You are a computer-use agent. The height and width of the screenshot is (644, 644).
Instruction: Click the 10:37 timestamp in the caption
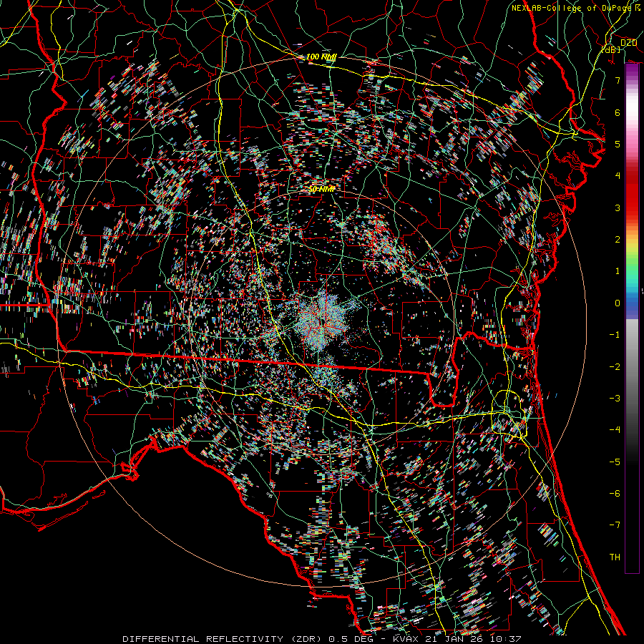pos(506,639)
